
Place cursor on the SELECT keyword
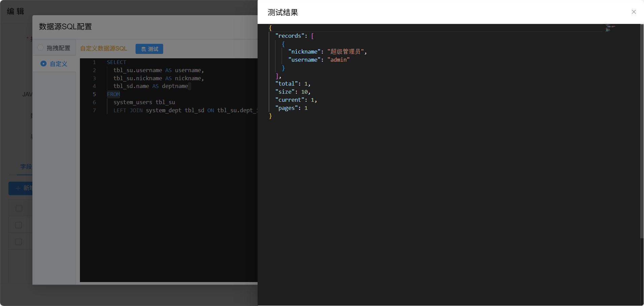click(116, 62)
